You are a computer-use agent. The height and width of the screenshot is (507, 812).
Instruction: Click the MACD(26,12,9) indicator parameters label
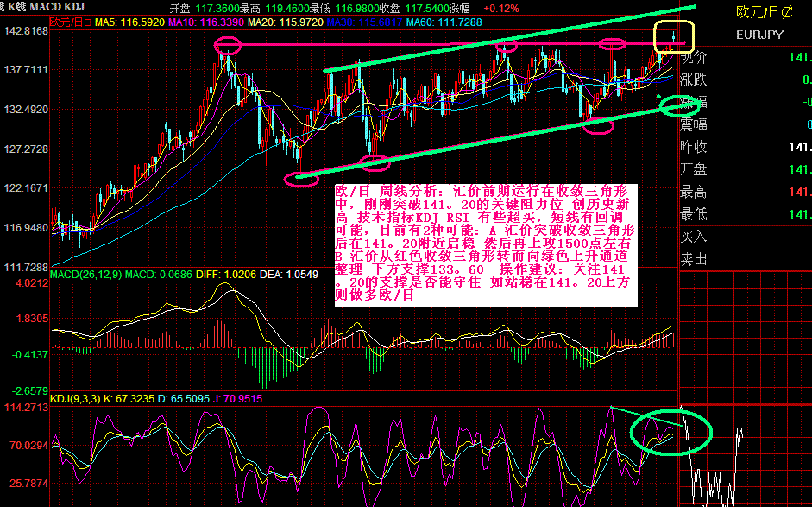[x=86, y=275]
